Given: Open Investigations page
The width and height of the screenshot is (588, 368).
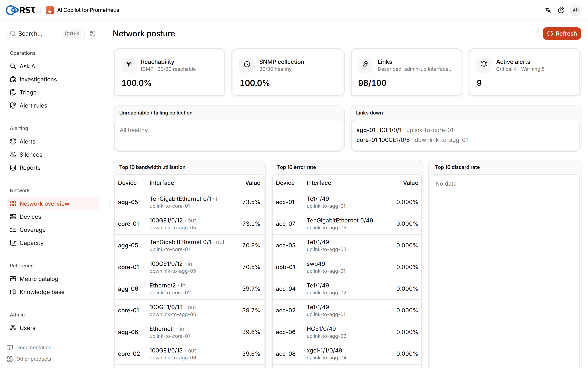Looking at the screenshot, I should 53,79.
